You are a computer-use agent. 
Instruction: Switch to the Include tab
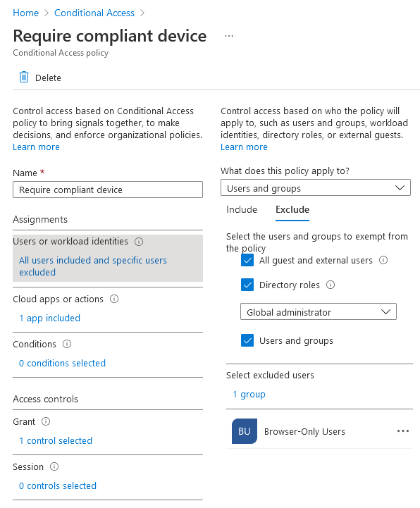coord(242,210)
